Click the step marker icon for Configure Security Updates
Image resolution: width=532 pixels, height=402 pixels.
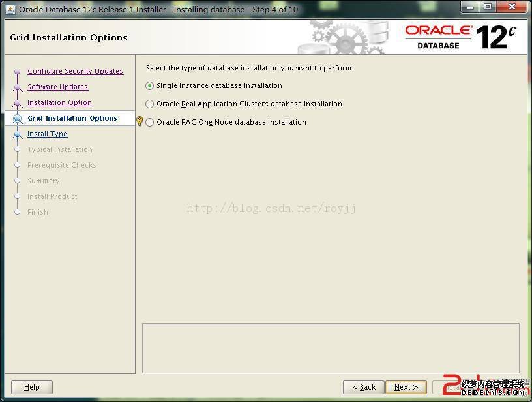click(x=18, y=72)
